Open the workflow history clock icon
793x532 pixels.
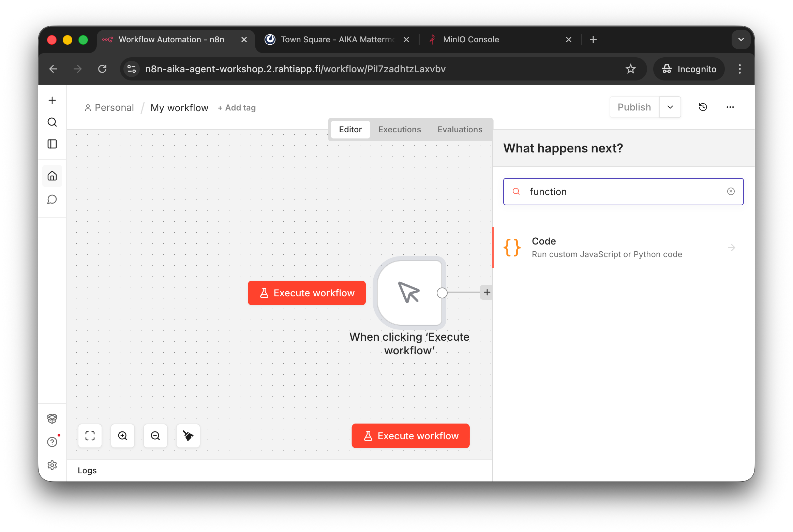(x=703, y=107)
